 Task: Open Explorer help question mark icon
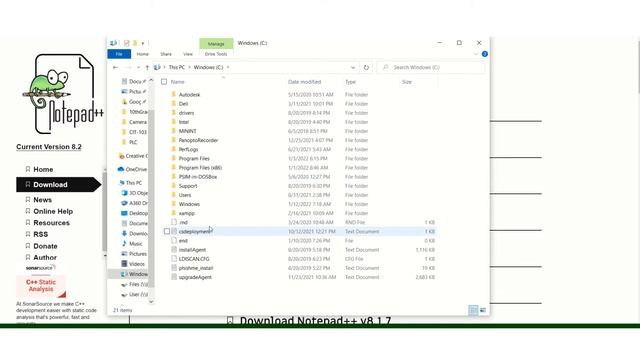[484, 54]
